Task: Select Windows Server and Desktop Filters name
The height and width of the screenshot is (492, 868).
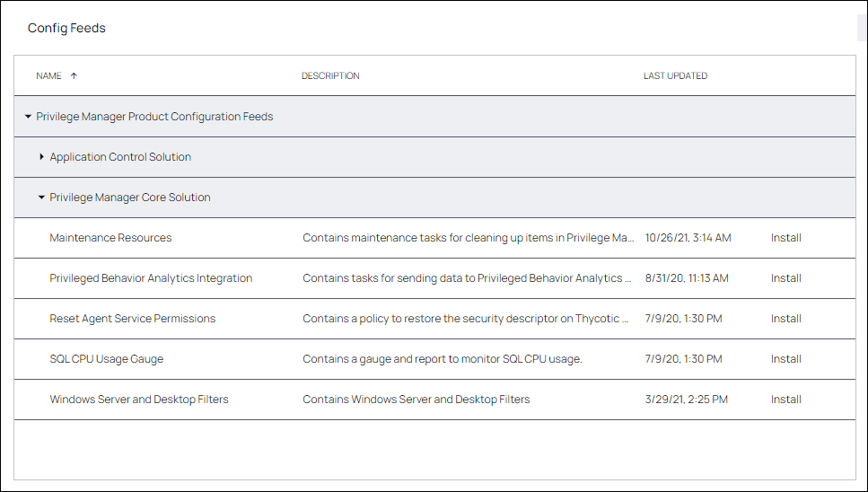Action: 139,400
